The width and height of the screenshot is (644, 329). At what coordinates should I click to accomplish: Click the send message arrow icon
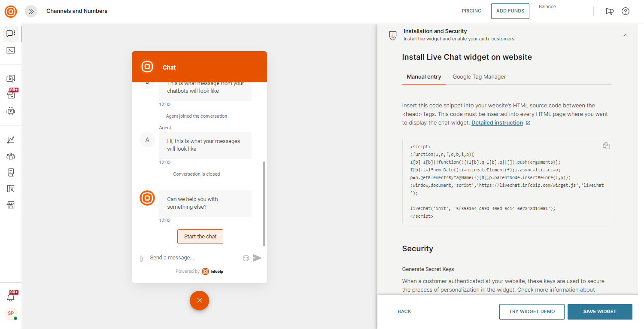(257, 258)
